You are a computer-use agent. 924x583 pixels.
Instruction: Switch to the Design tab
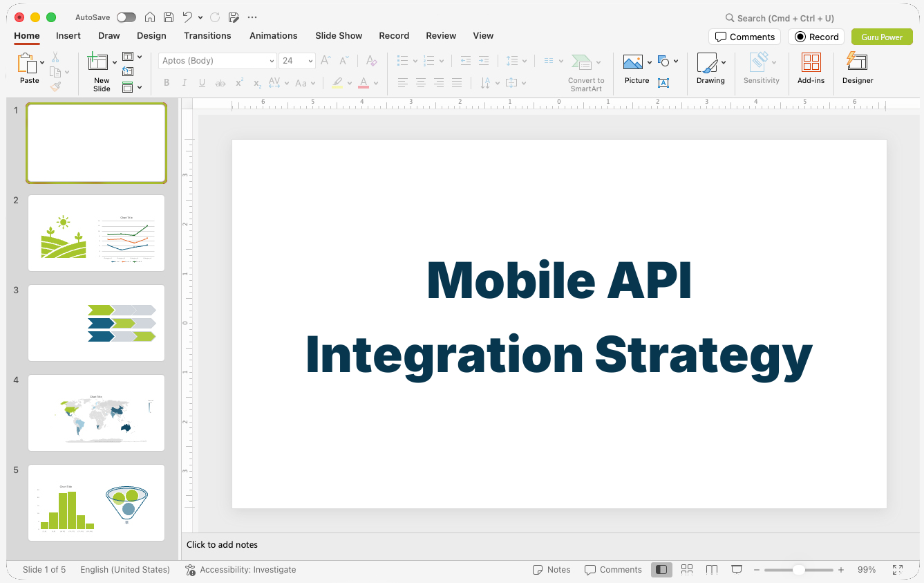point(151,36)
